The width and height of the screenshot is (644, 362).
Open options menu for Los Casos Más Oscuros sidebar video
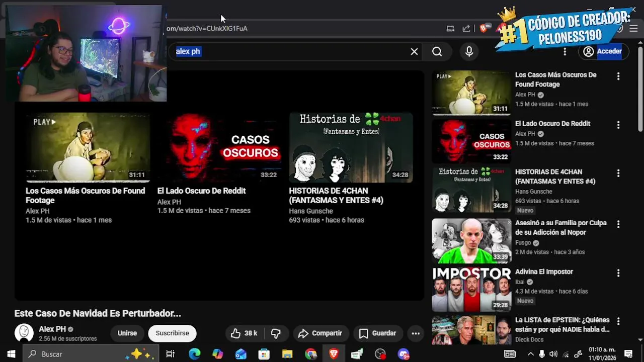coord(618,76)
